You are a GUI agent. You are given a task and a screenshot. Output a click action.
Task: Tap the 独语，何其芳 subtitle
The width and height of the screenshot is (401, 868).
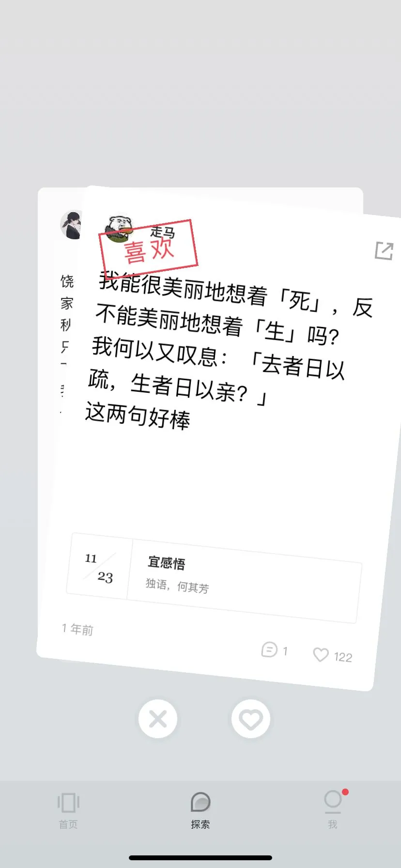coord(177,586)
